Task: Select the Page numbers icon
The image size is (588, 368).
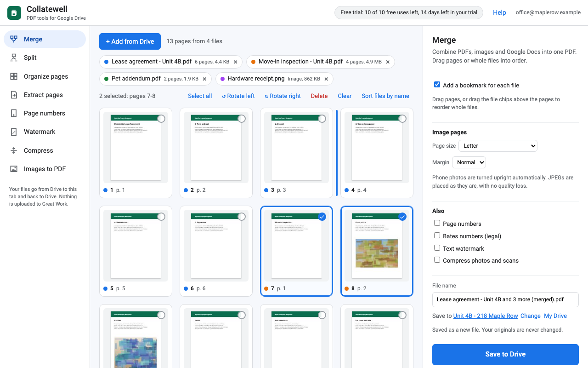Action: tap(14, 113)
